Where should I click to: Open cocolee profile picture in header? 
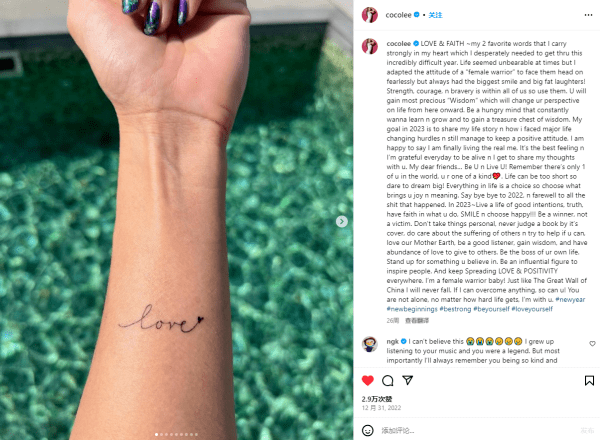370,15
